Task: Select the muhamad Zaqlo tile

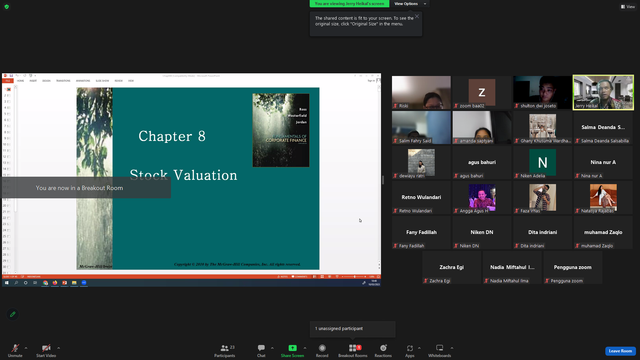Action: pyautogui.click(x=603, y=233)
